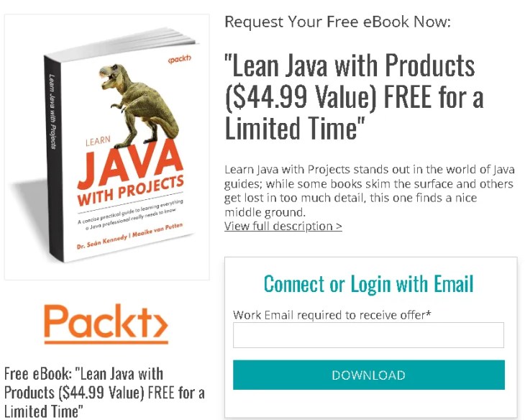The image size is (525, 420).
Task: Click the teal DOWNLOAD button
Action: click(x=369, y=375)
